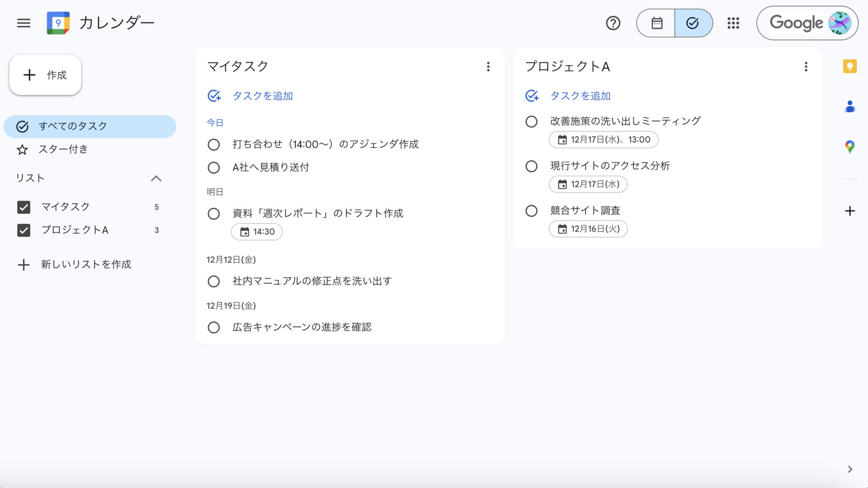This screenshot has width=868, height=488.
Task: Open the help menu
Action: [x=613, y=23]
